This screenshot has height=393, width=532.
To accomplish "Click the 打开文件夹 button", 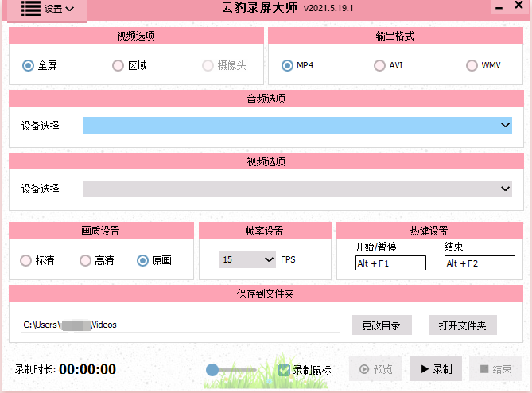I will point(463,325).
